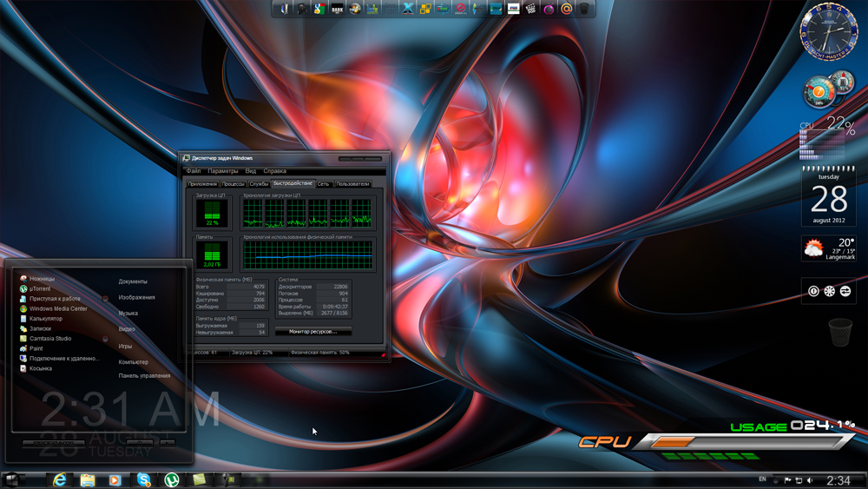Click the Rolex analog clock gadget
The image size is (868, 489).
[829, 31]
